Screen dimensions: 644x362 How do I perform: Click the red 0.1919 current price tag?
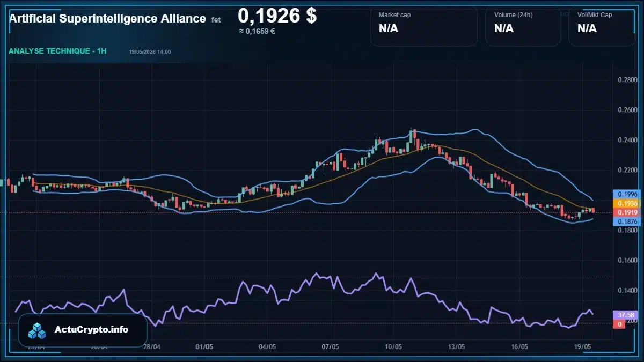pyautogui.click(x=627, y=213)
